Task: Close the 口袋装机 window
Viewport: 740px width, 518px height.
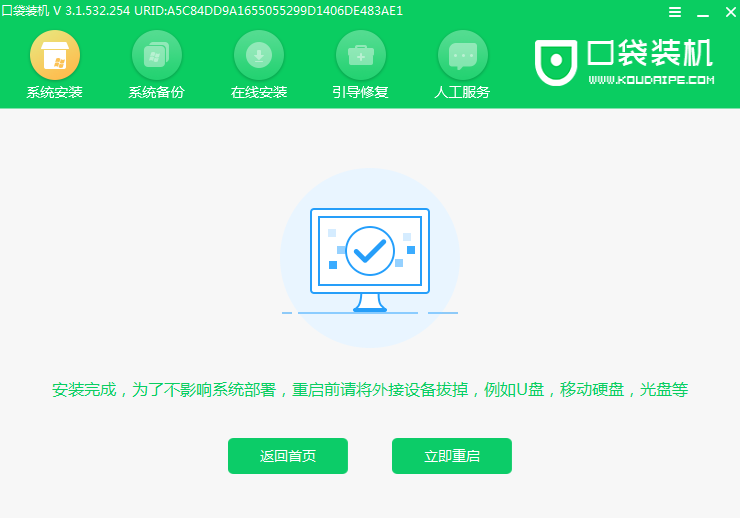Action: pyautogui.click(x=730, y=12)
